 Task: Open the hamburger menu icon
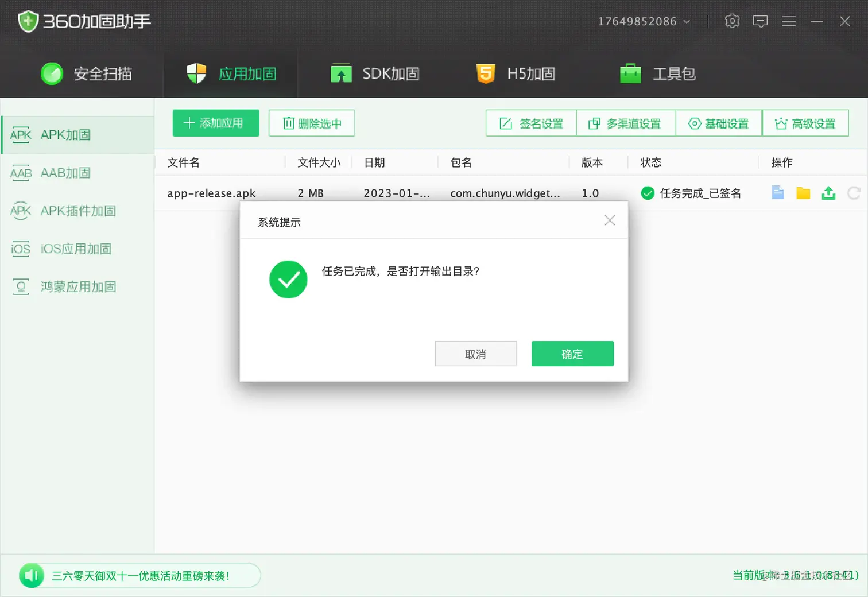(x=788, y=21)
